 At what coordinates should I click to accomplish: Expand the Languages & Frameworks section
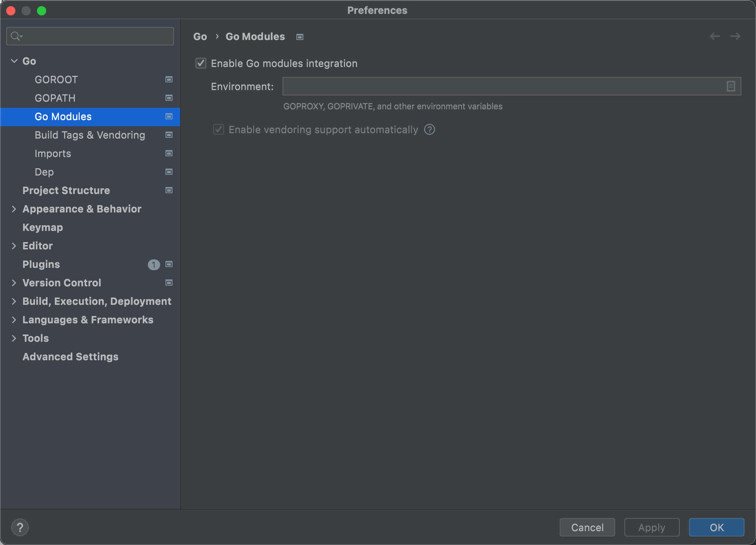point(14,320)
